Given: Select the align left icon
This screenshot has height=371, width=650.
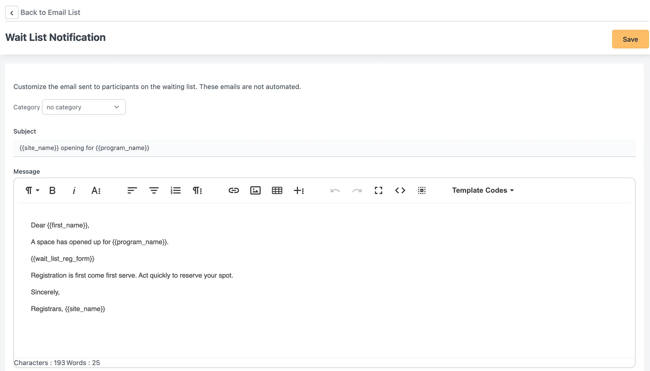Looking at the screenshot, I should (132, 190).
